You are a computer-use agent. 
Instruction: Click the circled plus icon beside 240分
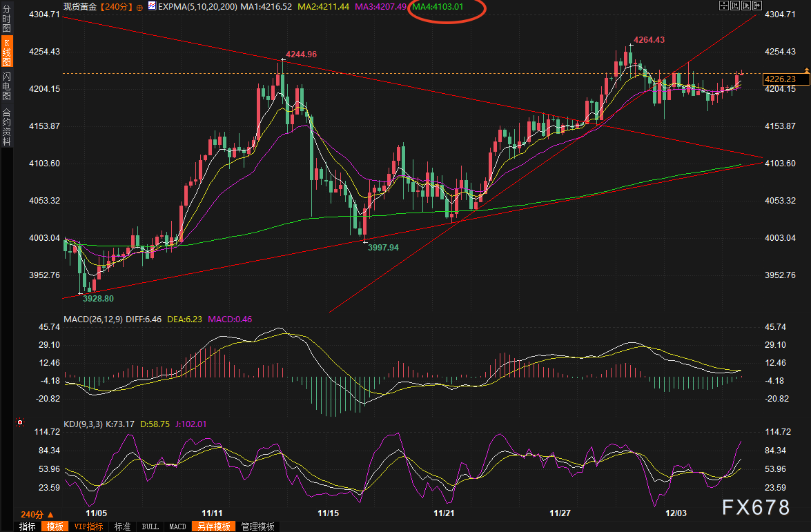(x=140, y=6)
